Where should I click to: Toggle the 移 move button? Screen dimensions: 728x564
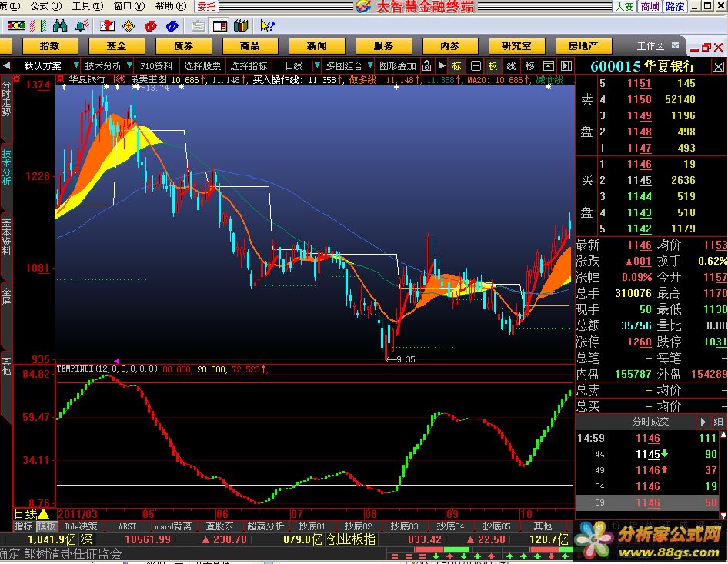[x=529, y=66]
